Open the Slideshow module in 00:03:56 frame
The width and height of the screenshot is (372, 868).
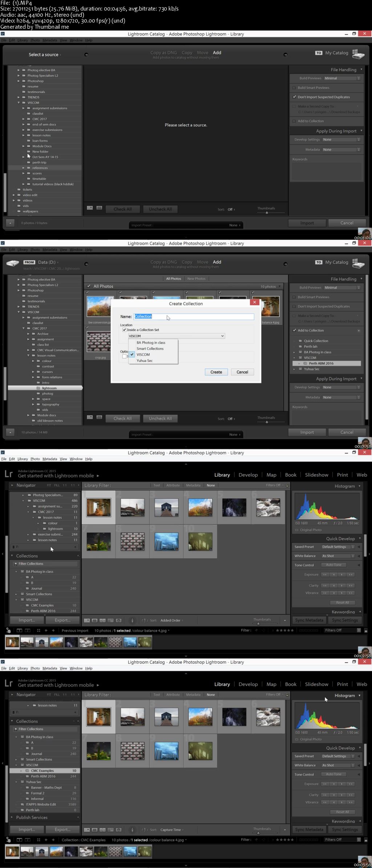coord(316,684)
